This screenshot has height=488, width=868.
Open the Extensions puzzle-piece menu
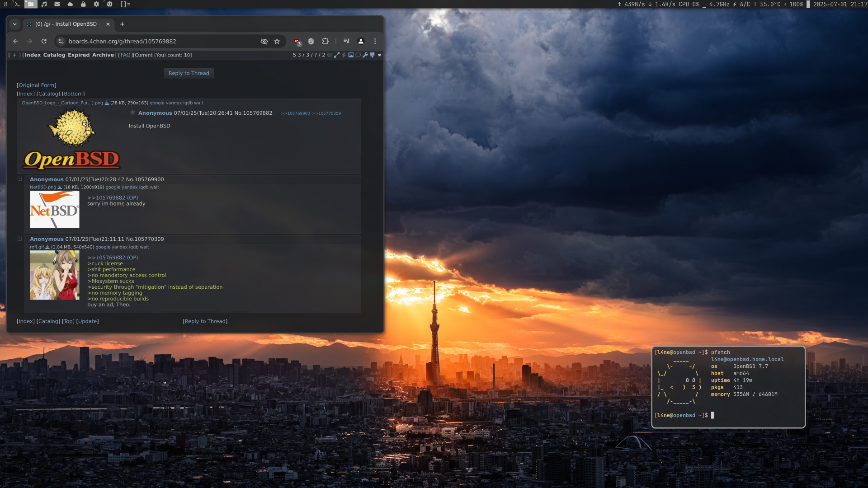click(325, 41)
